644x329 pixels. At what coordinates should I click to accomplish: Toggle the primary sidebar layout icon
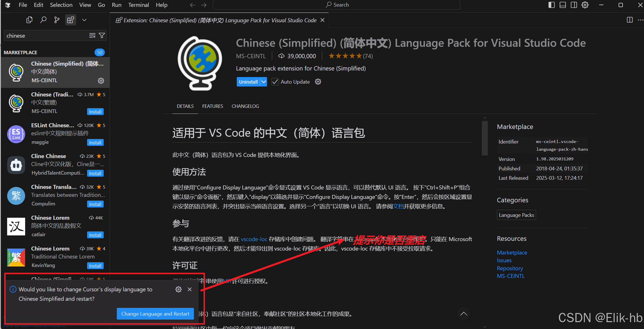pyautogui.click(x=551, y=5)
